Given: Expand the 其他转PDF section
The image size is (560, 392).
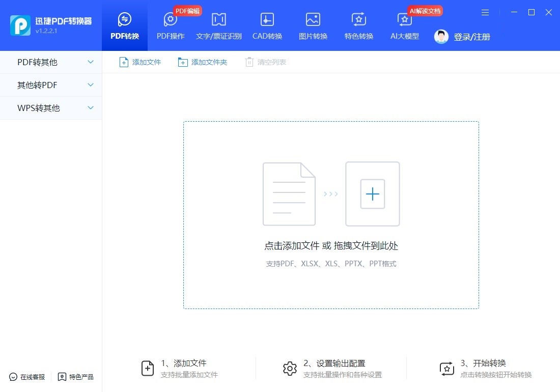Looking at the screenshot, I should [51, 85].
